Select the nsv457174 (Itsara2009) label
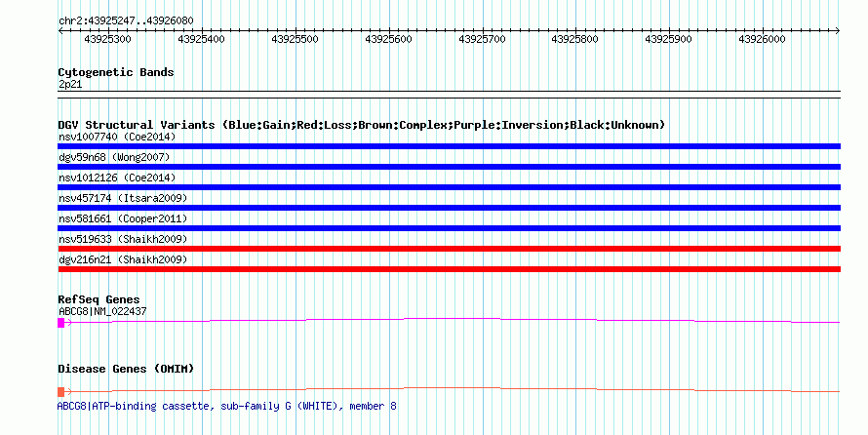 (123, 198)
